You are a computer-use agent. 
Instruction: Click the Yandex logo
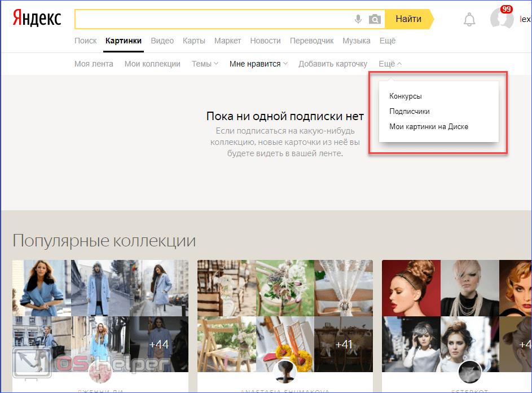(37, 18)
